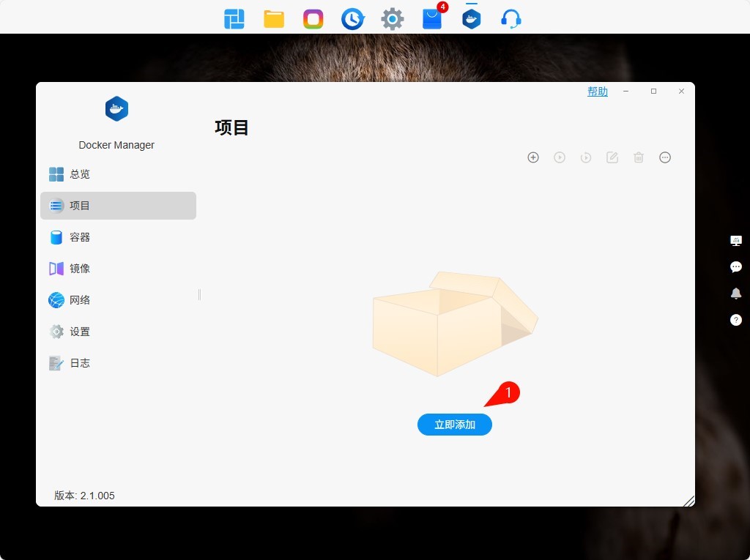The image size is (750, 560).
Task: Open the yellow file manager icon in dock
Action: [274, 20]
